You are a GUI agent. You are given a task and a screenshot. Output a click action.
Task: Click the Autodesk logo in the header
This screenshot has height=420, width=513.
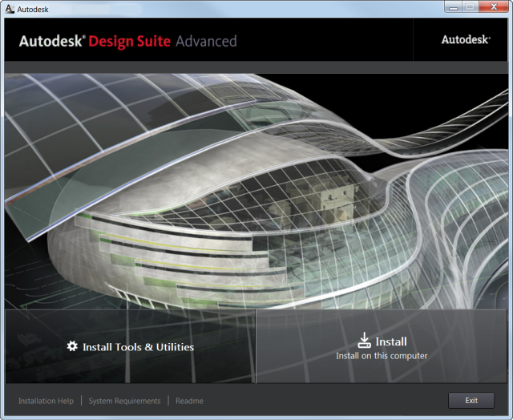466,39
